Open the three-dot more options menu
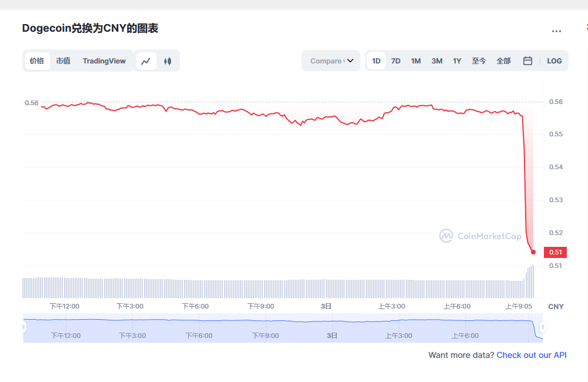 [556, 31]
